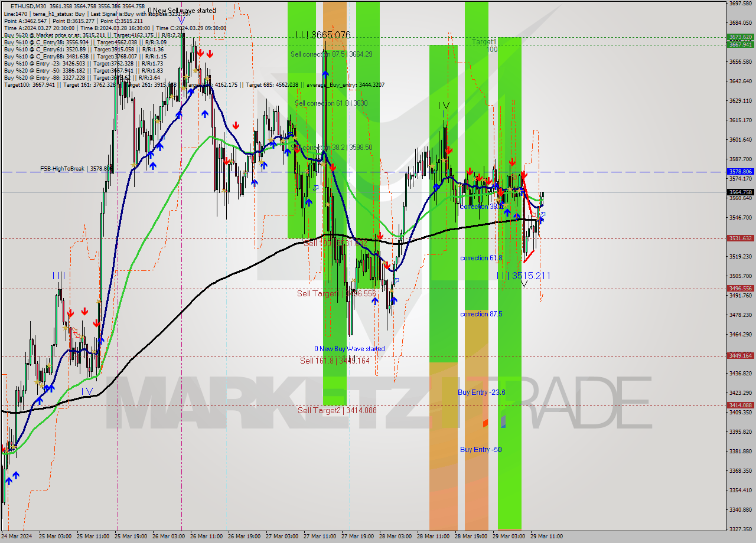Select the 'correction 87.5' blue label
The width and height of the screenshot is (756, 543).
[481, 314]
